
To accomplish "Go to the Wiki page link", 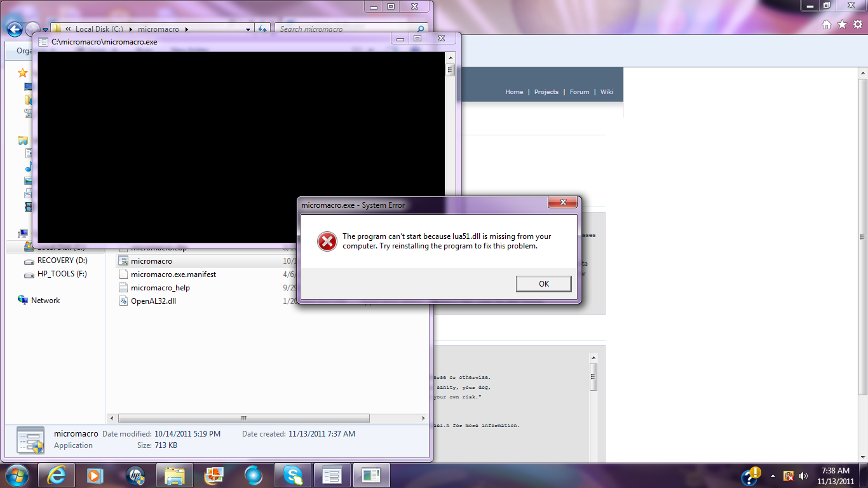I will (x=607, y=92).
